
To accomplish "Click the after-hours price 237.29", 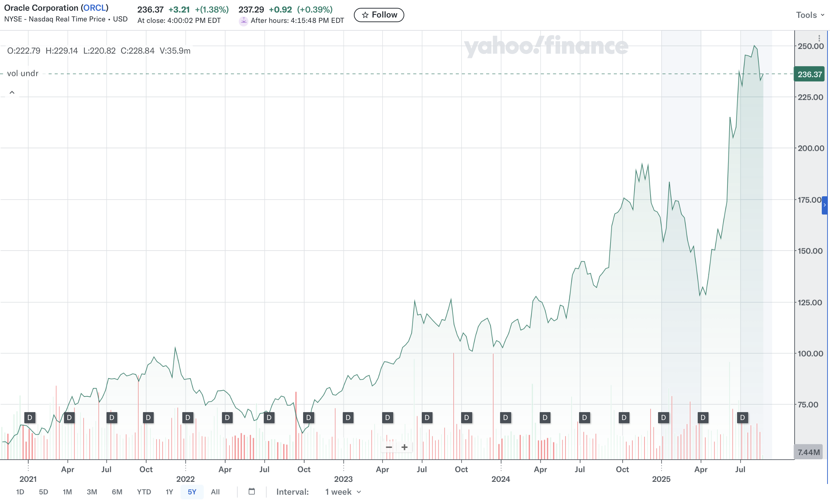I will [x=251, y=10].
